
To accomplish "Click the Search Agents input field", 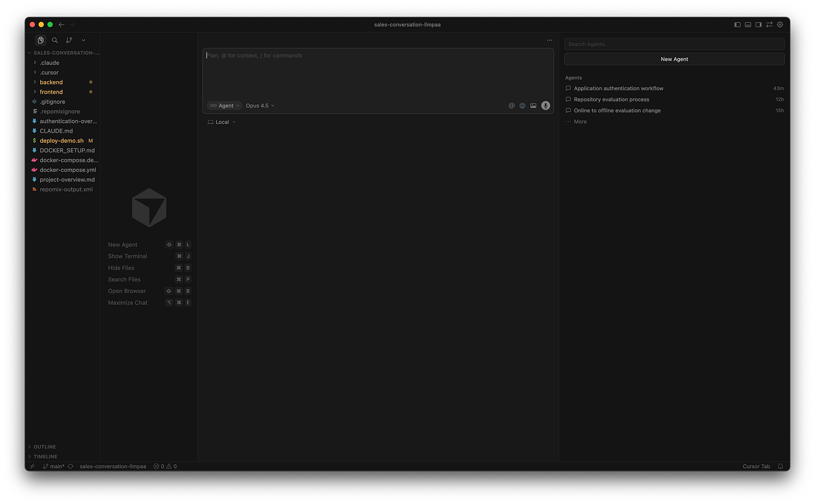I will 674,44.
